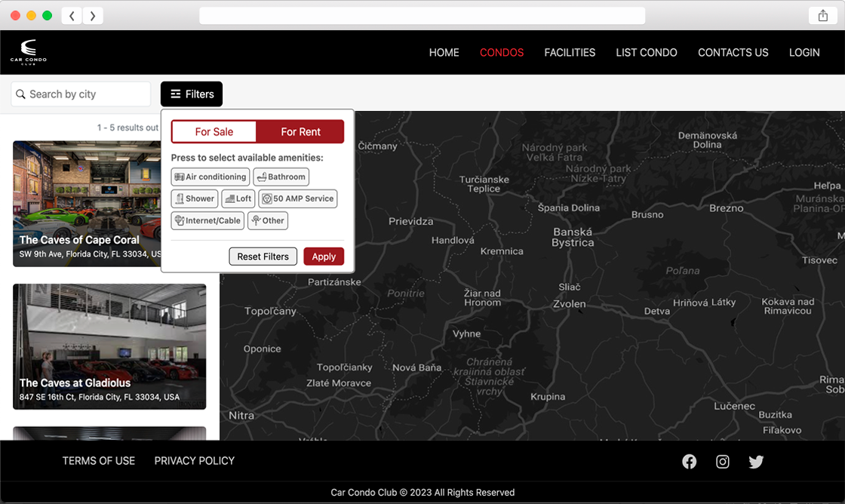Select the For Rent option

[x=300, y=132]
